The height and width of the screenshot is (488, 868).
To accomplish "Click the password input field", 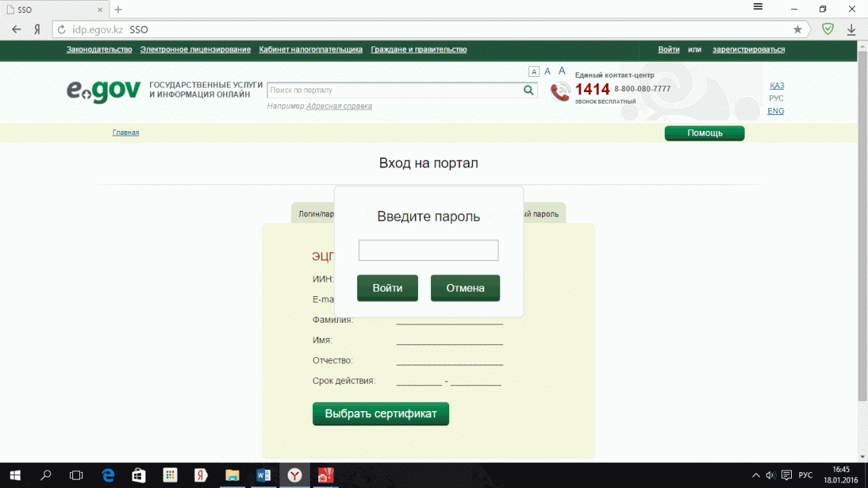I will coord(428,250).
